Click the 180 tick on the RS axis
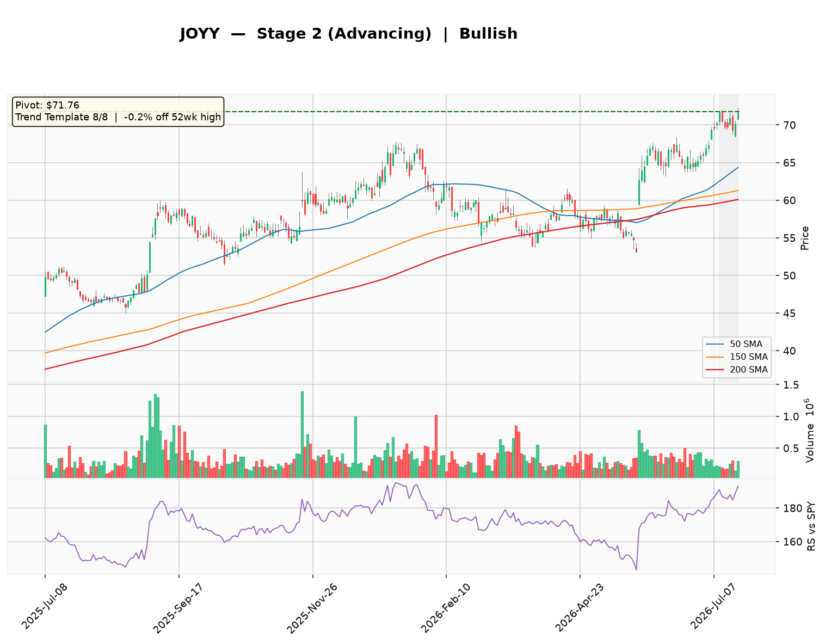 tap(792, 508)
